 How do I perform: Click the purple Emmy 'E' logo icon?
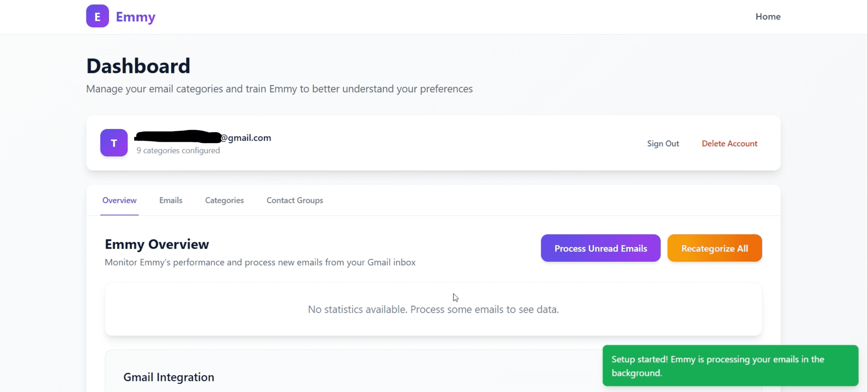click(97, 16)
